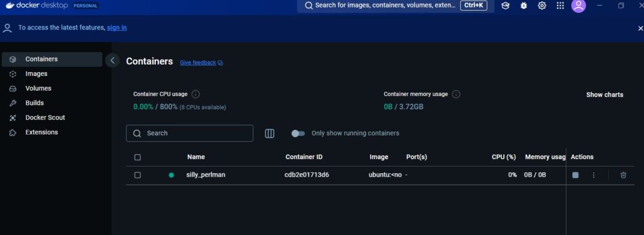Open the troubleshoot bug icon
This screenshot has width=644, height=235.
[x=524, y=6]
